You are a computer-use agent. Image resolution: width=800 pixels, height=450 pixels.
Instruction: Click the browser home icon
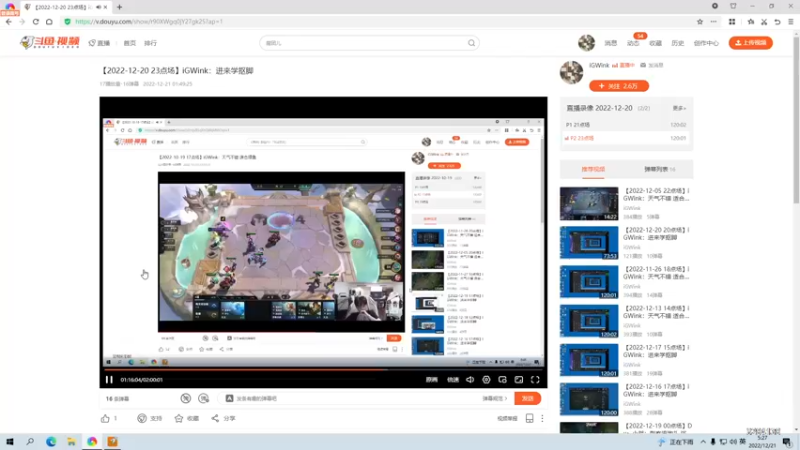[49, 21]
